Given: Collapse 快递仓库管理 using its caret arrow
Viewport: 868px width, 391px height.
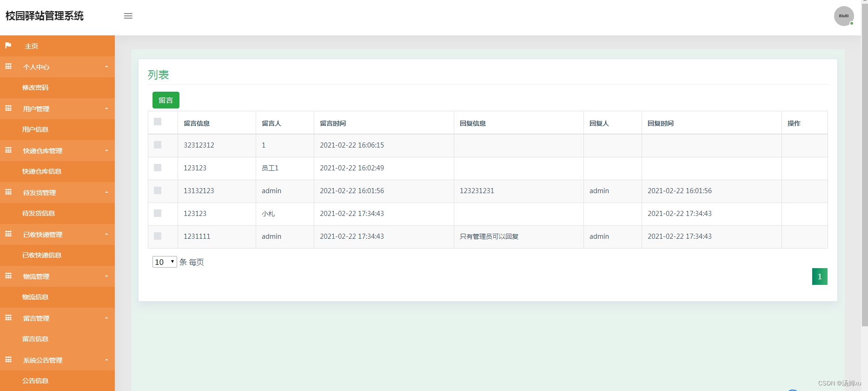Looking at the screenshot, I should [x=106, y=150].
